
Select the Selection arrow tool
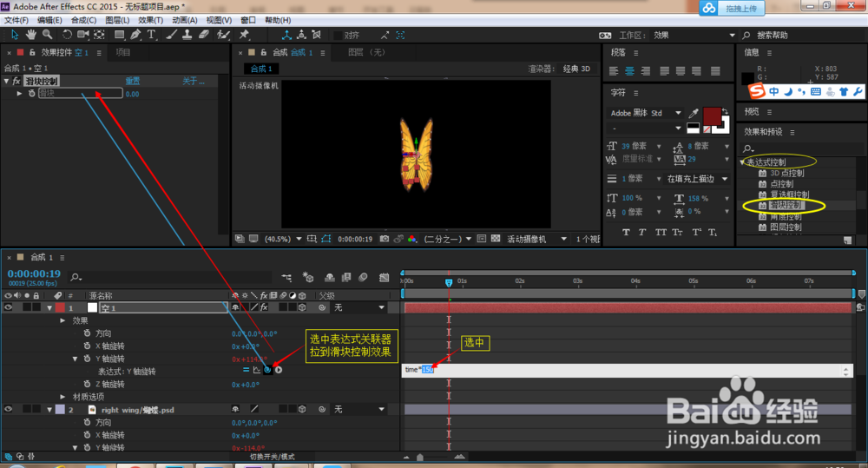pyautogui.click(x=15, y=35)
